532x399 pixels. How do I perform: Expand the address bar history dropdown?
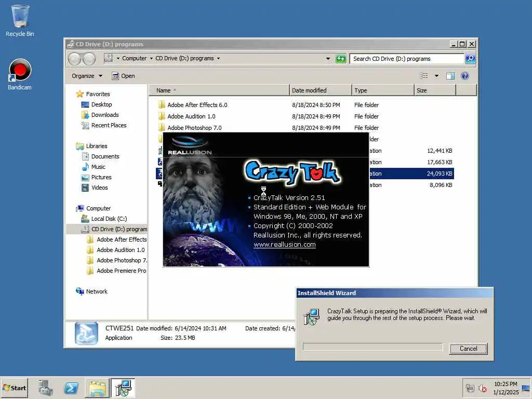pyautogui.click(x=328, y=59)
